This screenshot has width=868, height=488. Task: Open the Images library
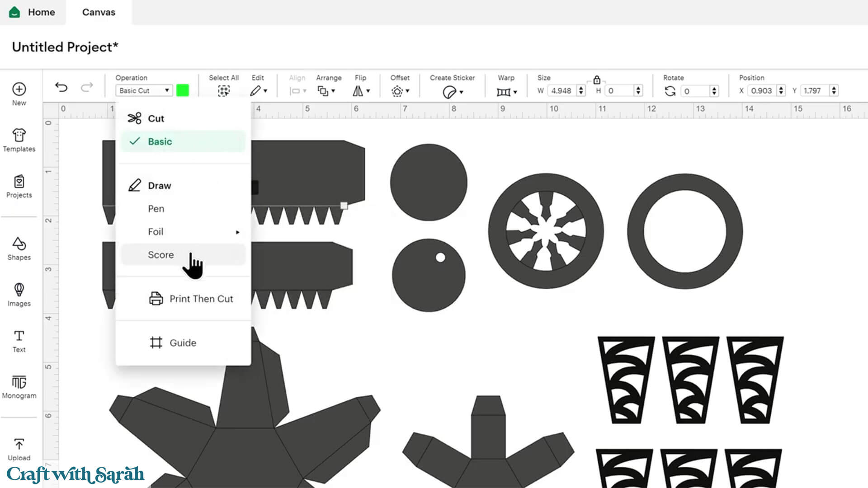click(x=19, y=295)
